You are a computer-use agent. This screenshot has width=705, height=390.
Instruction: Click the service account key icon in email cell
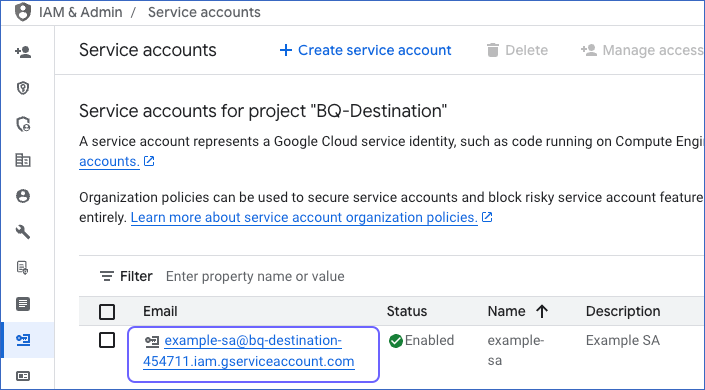point(152,342)
